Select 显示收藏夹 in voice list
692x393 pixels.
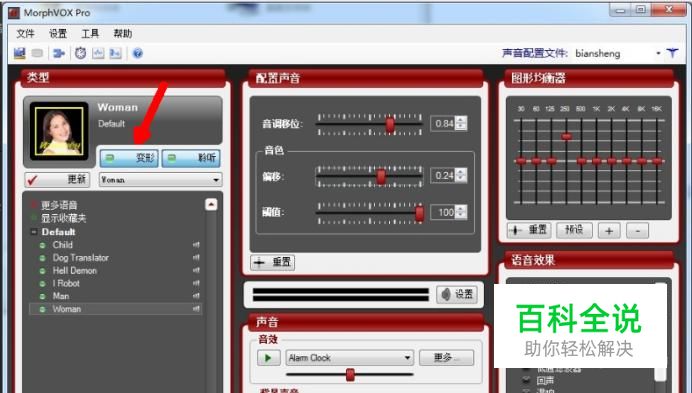click(64, 218)
